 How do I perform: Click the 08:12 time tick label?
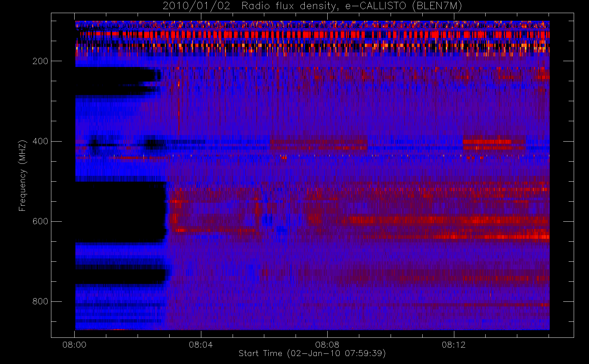pyautogui.click(x=454, y=345)
